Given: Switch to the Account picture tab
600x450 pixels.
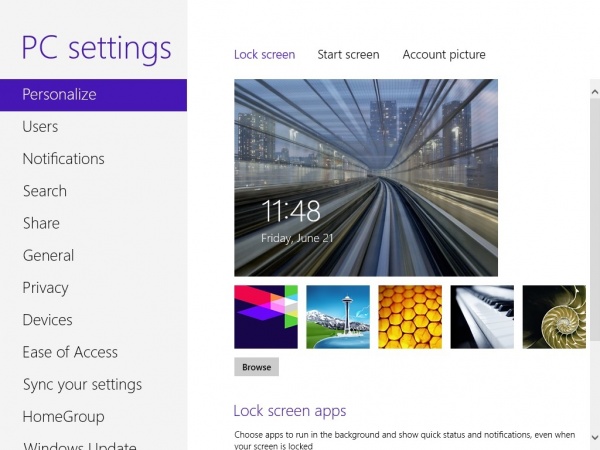Looking at the screenshot, I should (x=444, y=55).
